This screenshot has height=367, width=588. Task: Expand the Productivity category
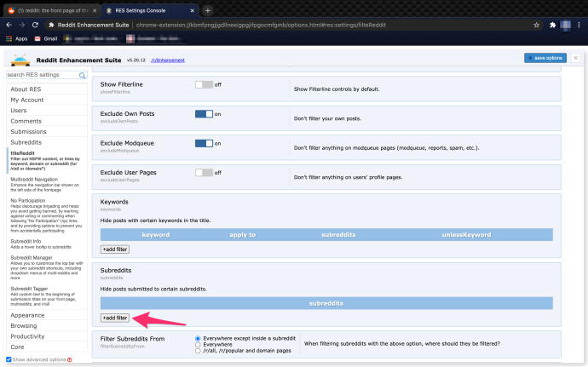click(47, 336)
